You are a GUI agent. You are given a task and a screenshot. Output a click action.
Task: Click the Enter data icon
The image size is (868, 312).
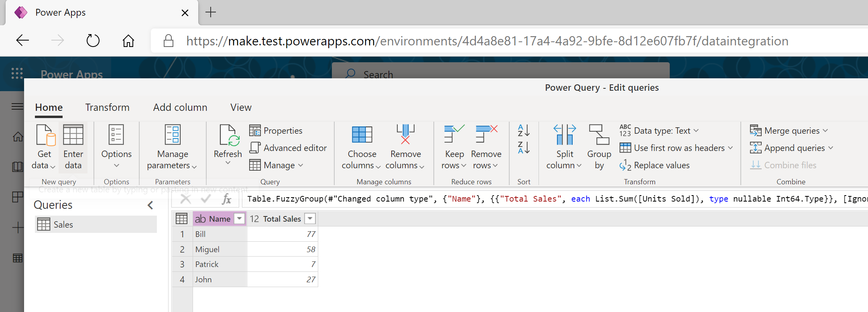coord(73,135)
